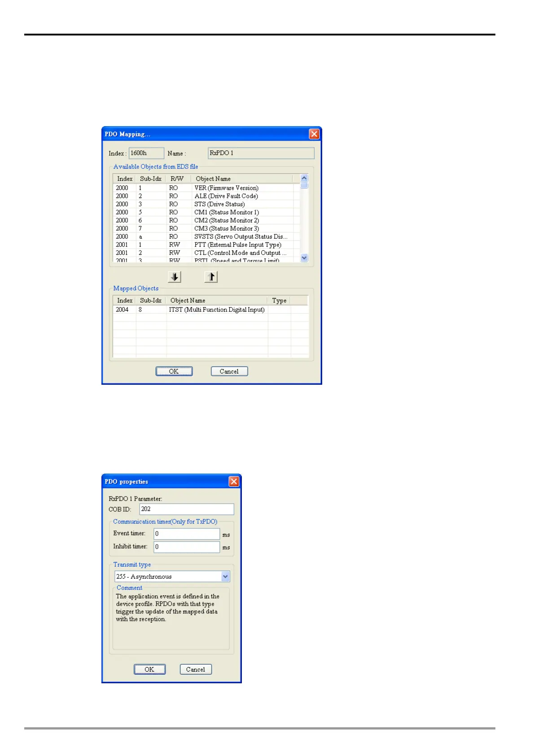534x756 pixels.
Task: Click the COB ID input field
Action: click(187, 509)
